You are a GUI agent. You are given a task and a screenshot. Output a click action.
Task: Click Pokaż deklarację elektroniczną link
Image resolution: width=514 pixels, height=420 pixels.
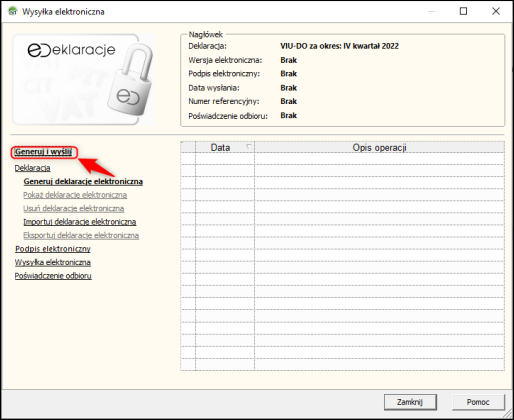(x=75, y=195)
